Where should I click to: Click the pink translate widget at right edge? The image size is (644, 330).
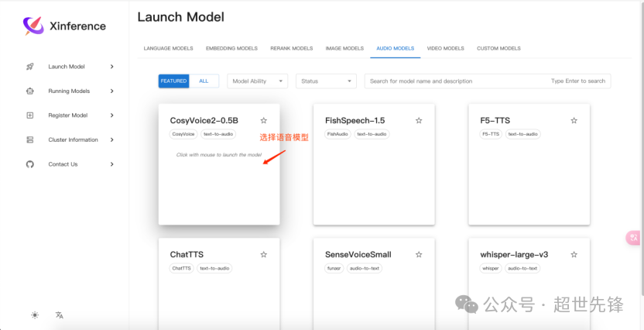click(634, 238)
